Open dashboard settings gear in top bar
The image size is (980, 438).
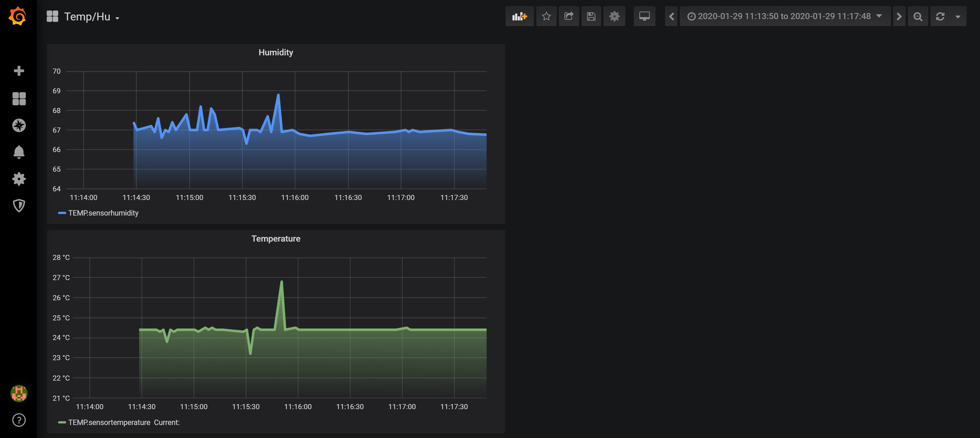(x=614, y=16)
